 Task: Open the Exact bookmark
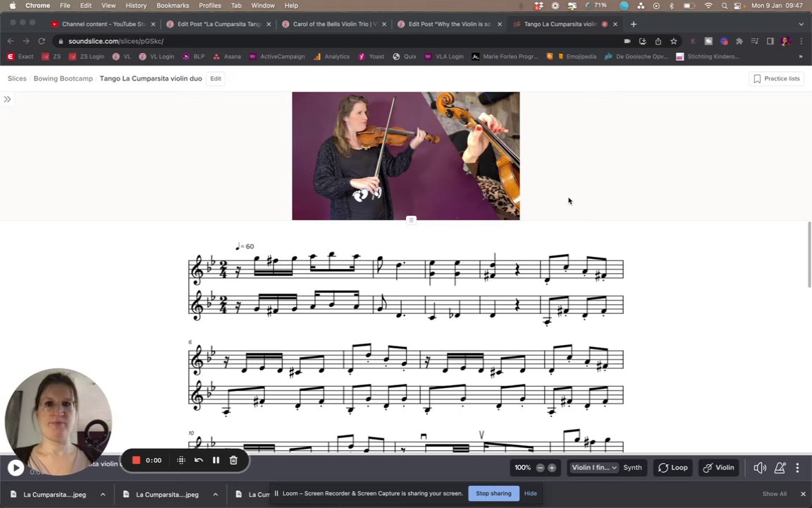point(20,56)
